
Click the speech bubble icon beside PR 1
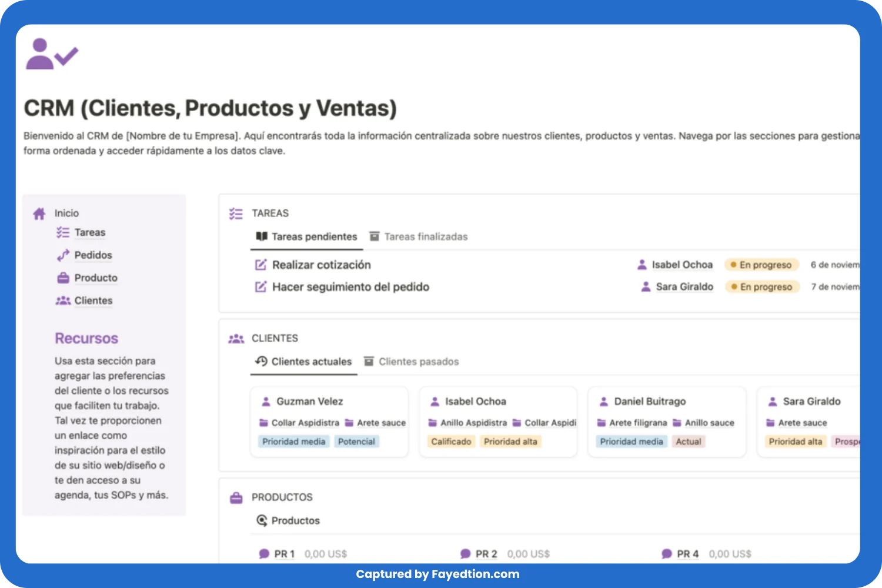click(x=264, y=554)
